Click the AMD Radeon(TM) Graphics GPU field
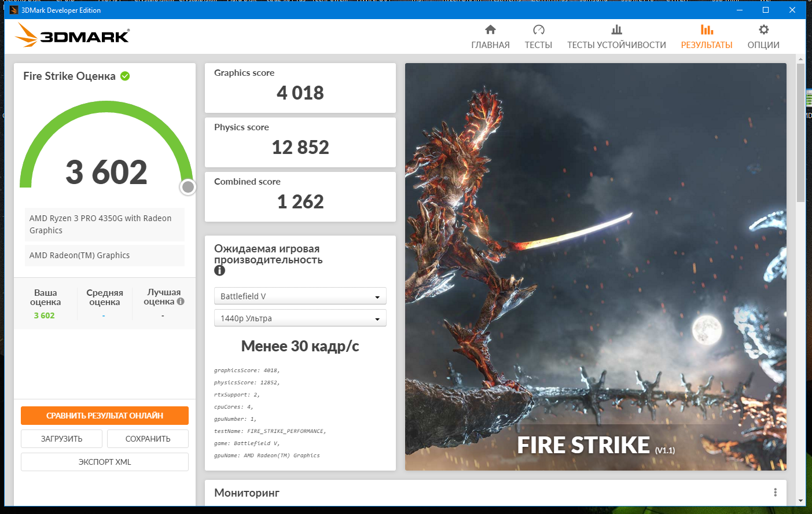 (105, 255)
